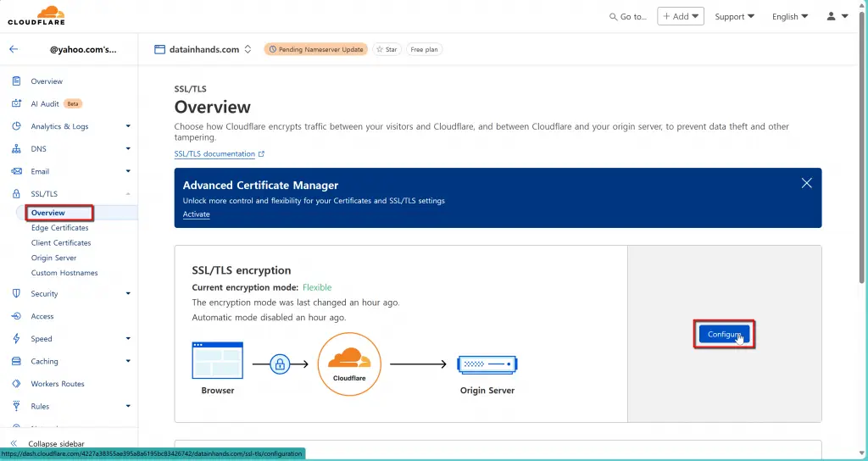This screenshot has width=868, height=461.
Task: Select SSL/TLS Overview in the sidebar
Action: [x=48, y=213]
